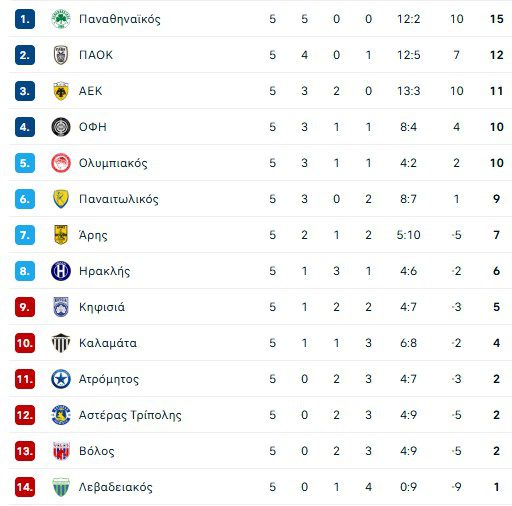This screenshot has width=512, height=506.
Task: Click the ΠΑΟΚ team crest
Action: [61, 55]
